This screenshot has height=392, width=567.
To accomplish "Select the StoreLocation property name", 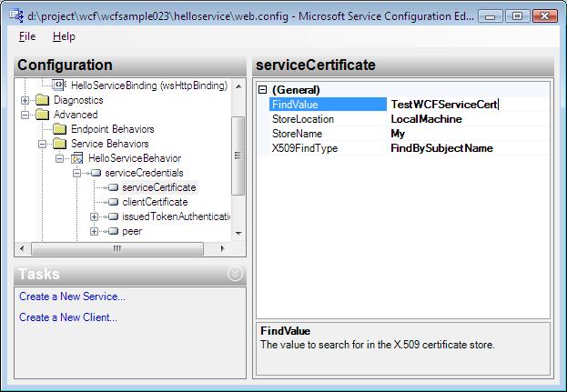I will [x=328, y=119].
